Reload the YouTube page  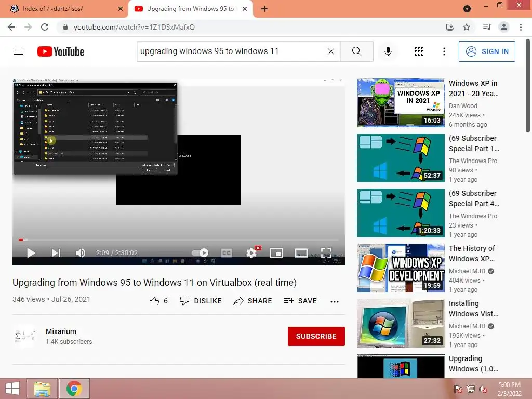click(45, 27)
